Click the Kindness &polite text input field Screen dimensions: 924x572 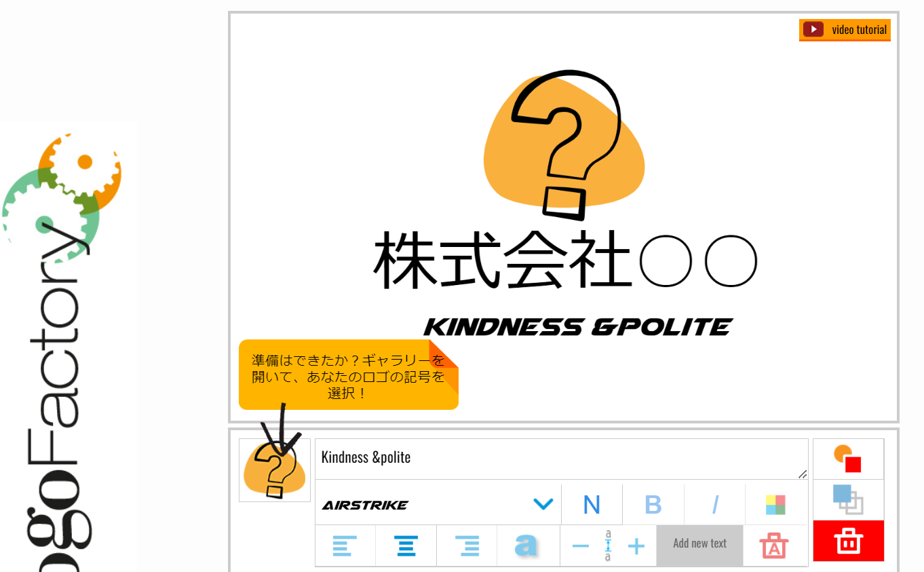pos(562,459)
